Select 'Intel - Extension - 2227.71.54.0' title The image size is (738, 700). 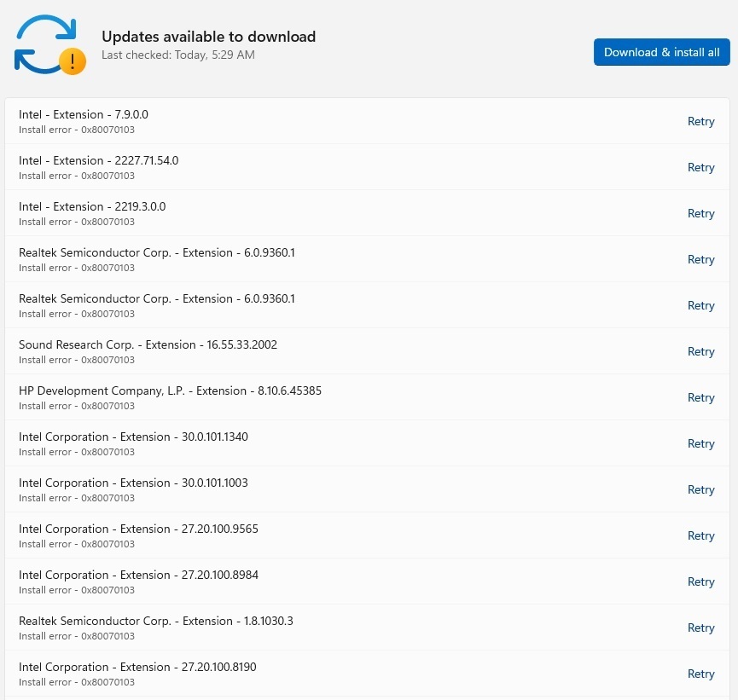pos(98,161)
